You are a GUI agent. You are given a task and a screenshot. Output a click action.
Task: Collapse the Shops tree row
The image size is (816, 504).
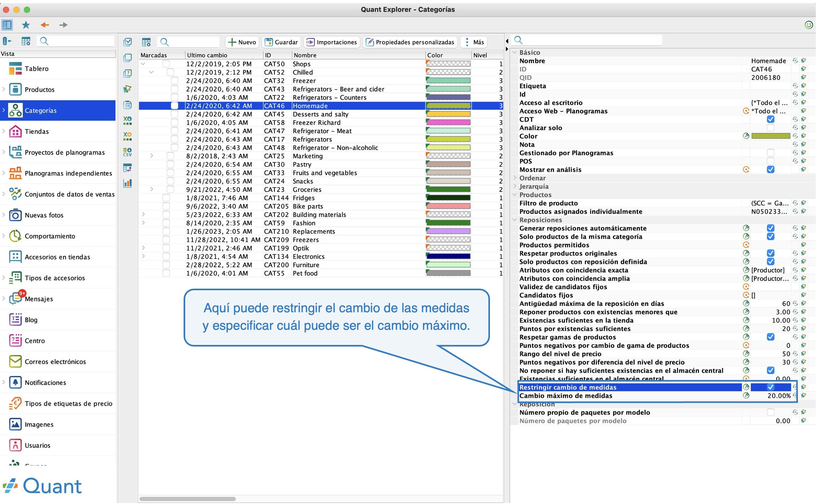(x=143, y=64)
